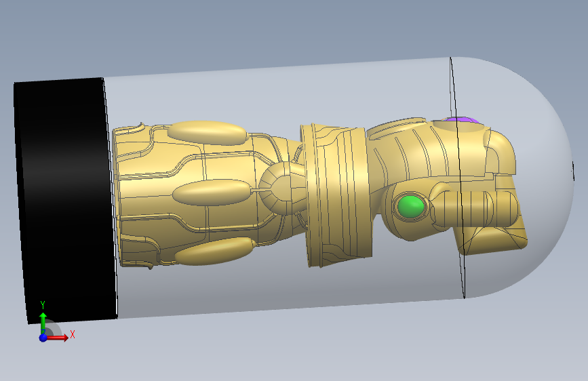Image resolution: width=588 pixels, height=381 pixels.
Task: Select the black cylindrical base of the capsule
Action: pos(66,201)
